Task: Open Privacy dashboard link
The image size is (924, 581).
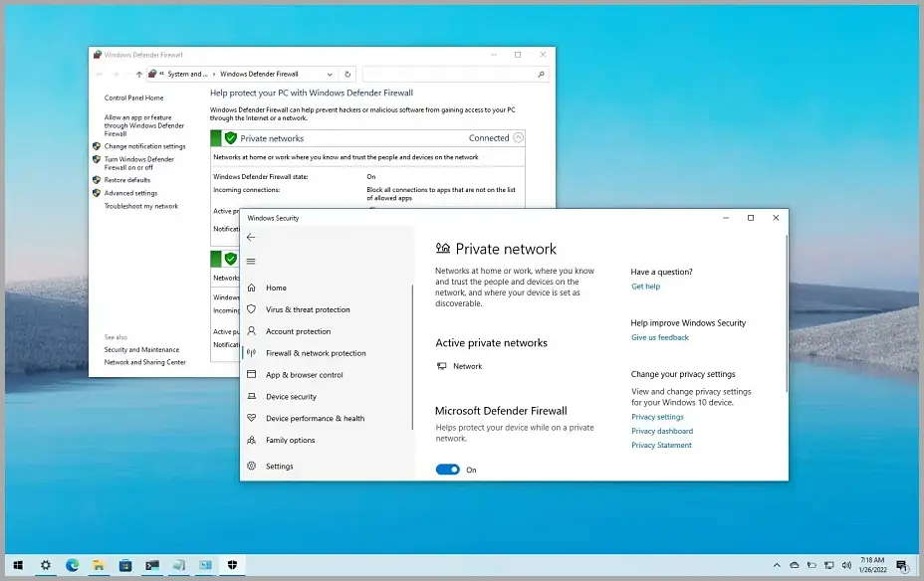Action: 662,431
